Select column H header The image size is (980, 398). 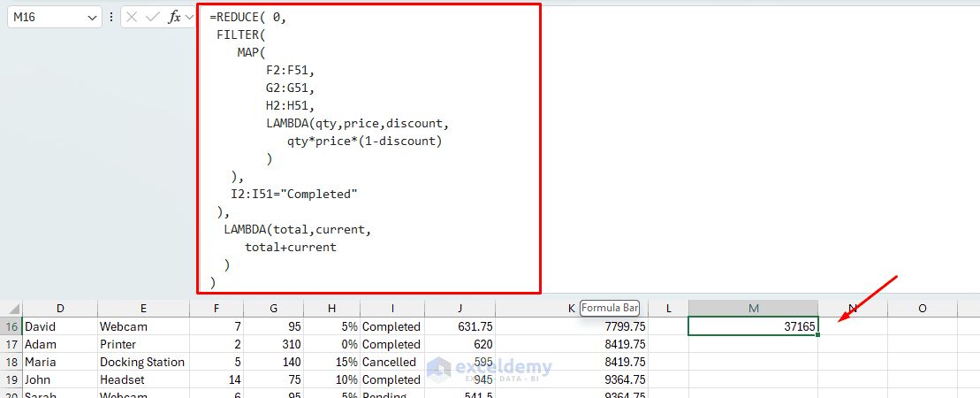coord(332,308)
